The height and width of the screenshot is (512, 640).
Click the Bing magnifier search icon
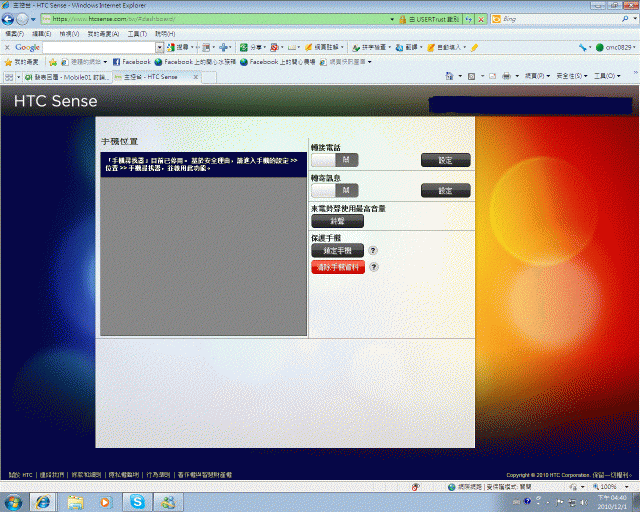(625, 19)
